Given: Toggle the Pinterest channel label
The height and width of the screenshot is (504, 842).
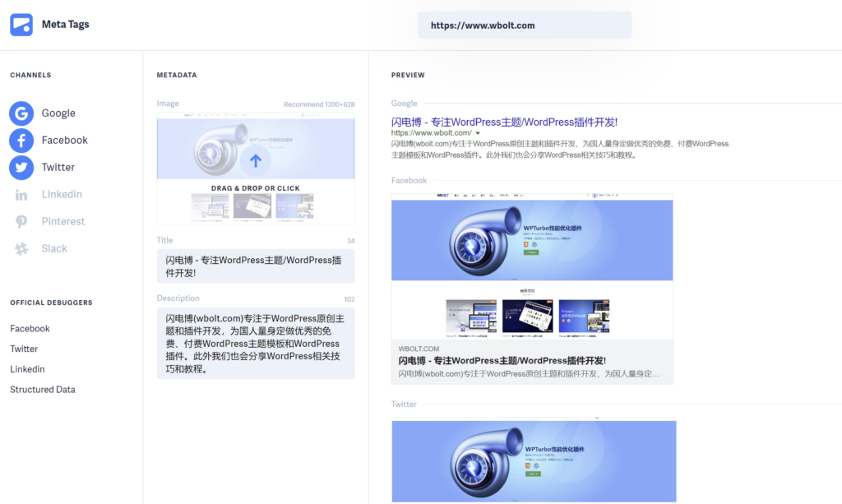Looking at the screenshot, I should coord(63,221).
